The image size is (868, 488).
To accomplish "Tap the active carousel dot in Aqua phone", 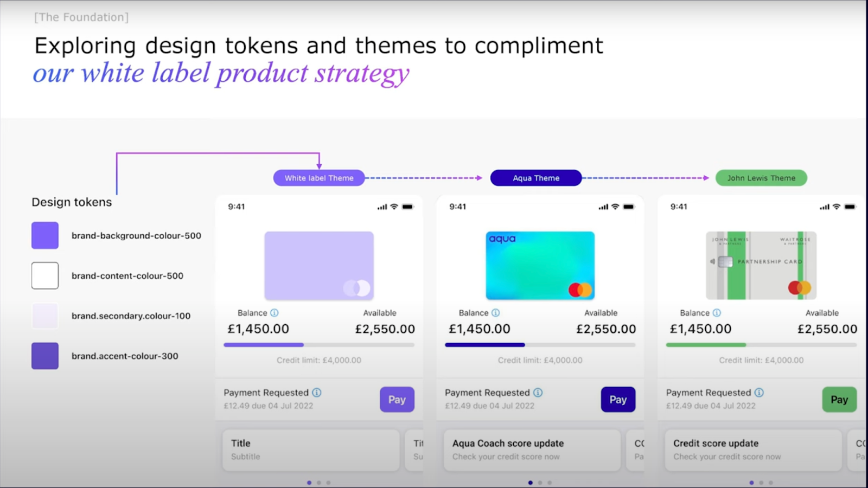I will click(530, 483).
